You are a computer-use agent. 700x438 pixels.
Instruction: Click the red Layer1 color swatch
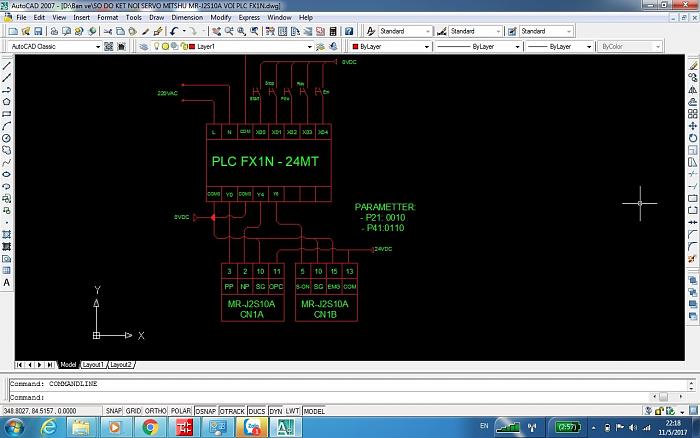point(192,46)
